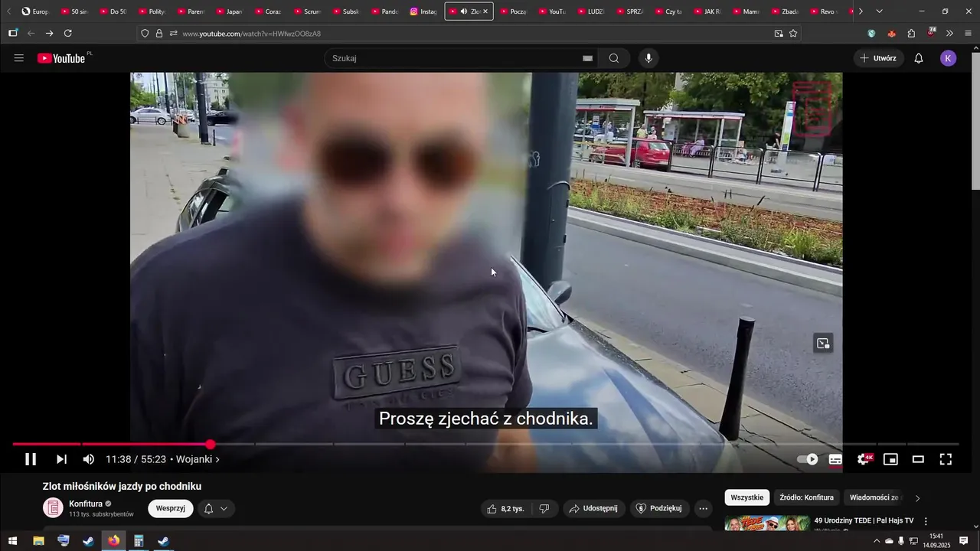Select the Wszystkie filter chip
Viewport: 980px width, 551px height.
coord(747,497)
